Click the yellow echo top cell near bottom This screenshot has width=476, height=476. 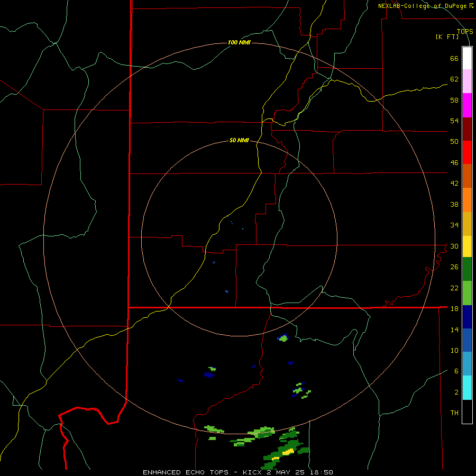(x=288, y=452)
